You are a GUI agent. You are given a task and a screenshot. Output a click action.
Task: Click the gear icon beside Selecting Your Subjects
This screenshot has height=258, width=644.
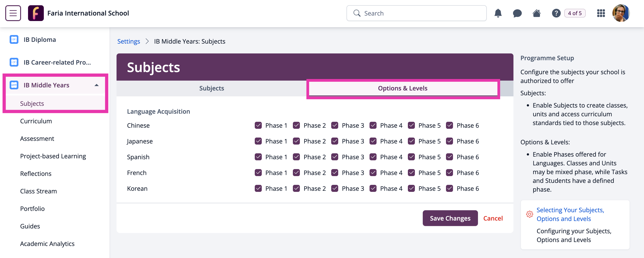[x=529, y=214]
